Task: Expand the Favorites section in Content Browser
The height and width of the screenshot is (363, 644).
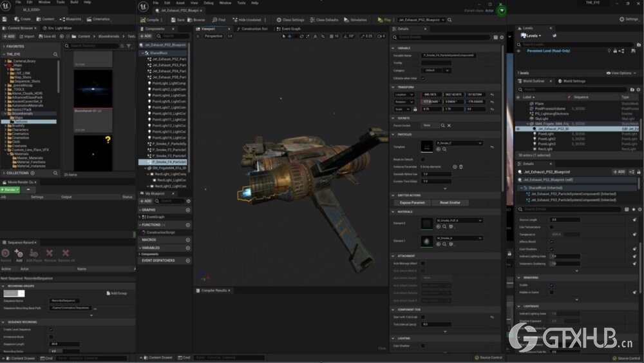Action: point(4,46)
